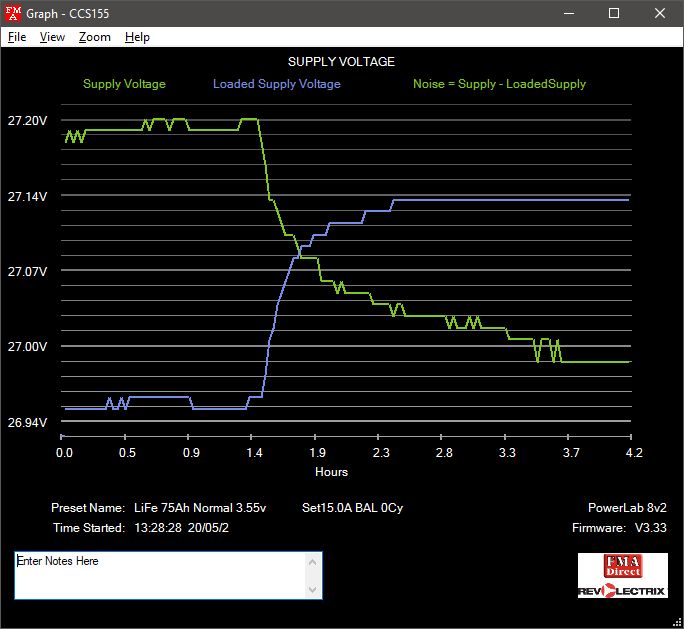The image size is (684, 629).
Task: Open the View menu
Action: [52, 37]
